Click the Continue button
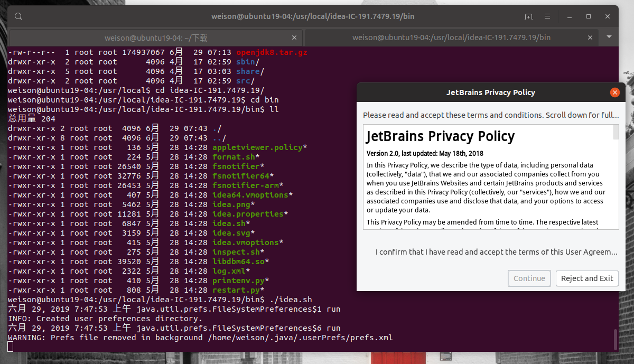Image resolution: width=634 pixels, height=364 pixels. [529, 278]
